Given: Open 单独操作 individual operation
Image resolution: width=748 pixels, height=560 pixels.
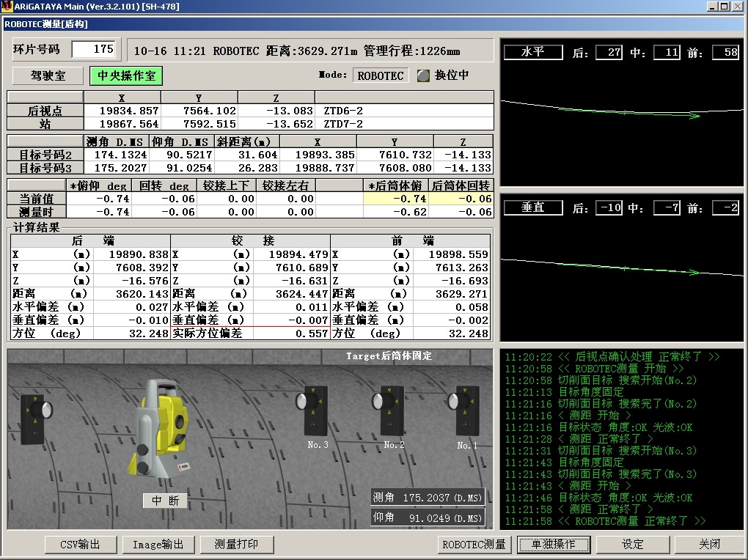Looking at the screenshot, I should [554, 545].
